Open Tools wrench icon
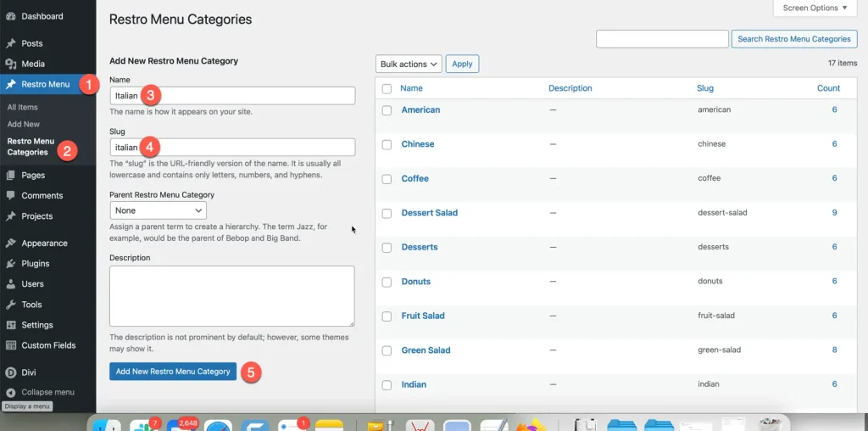 point(10,304)
